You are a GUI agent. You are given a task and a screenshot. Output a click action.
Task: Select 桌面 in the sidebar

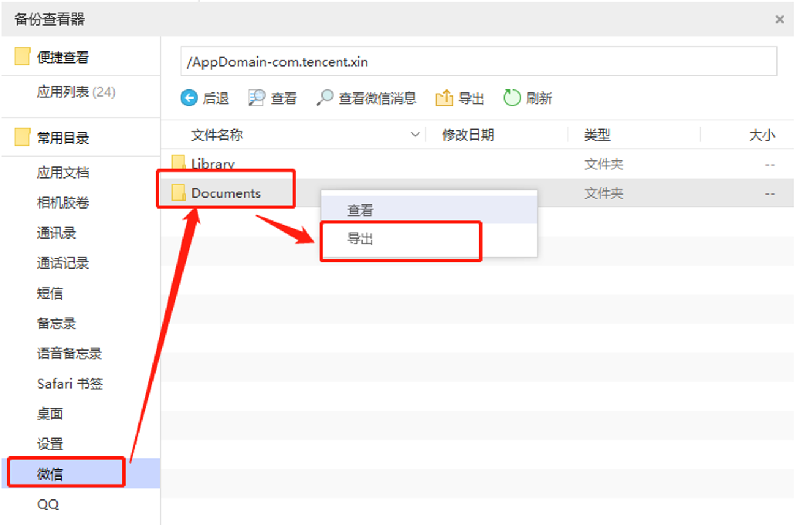50,414
